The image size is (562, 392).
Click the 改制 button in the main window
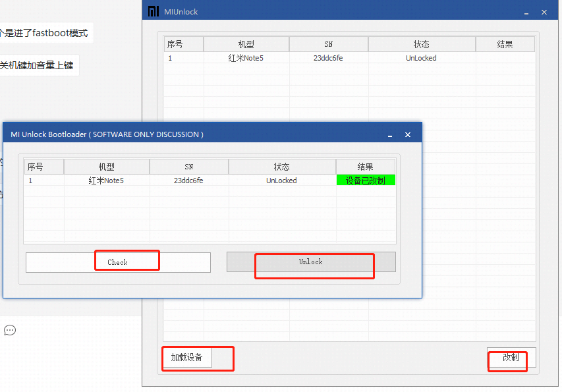click(x=507, y=361)
